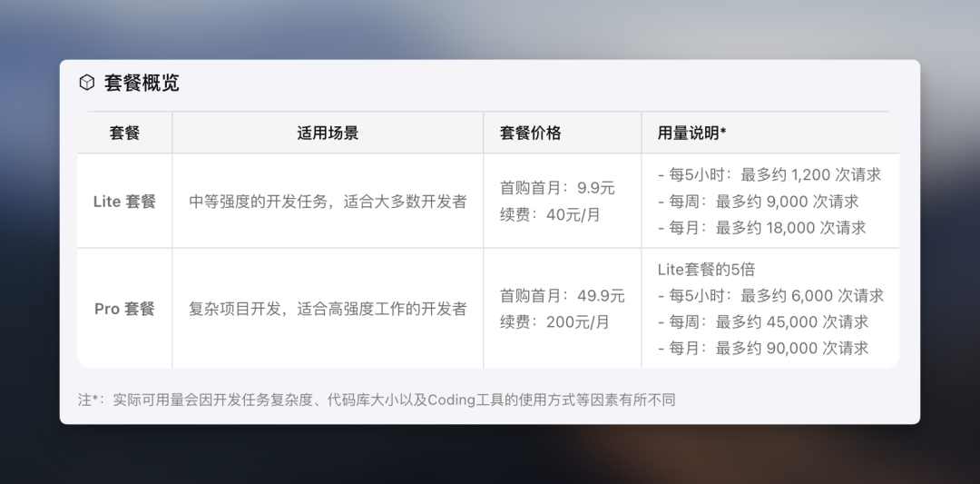Click 每周：最多约 9,000 次请求
Image resolution: width=980 pixels, height=484 pixels.
click(x=758, y=202)
